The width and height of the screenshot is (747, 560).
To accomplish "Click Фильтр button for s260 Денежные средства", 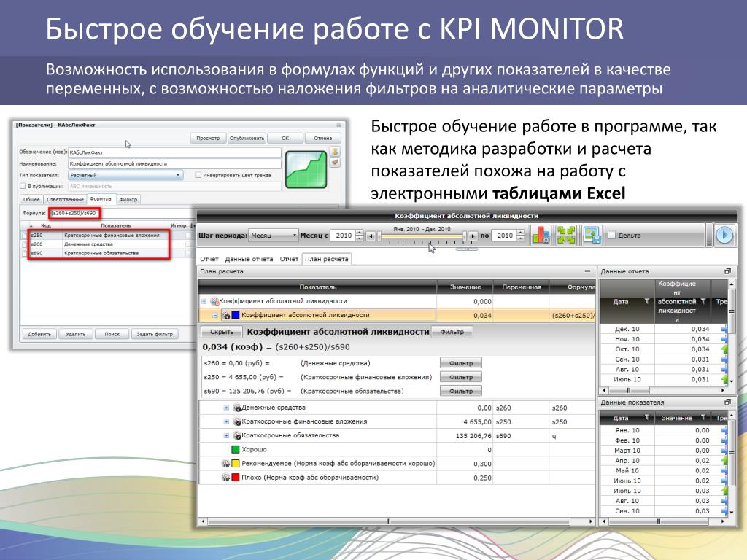I will click(461, 363).
